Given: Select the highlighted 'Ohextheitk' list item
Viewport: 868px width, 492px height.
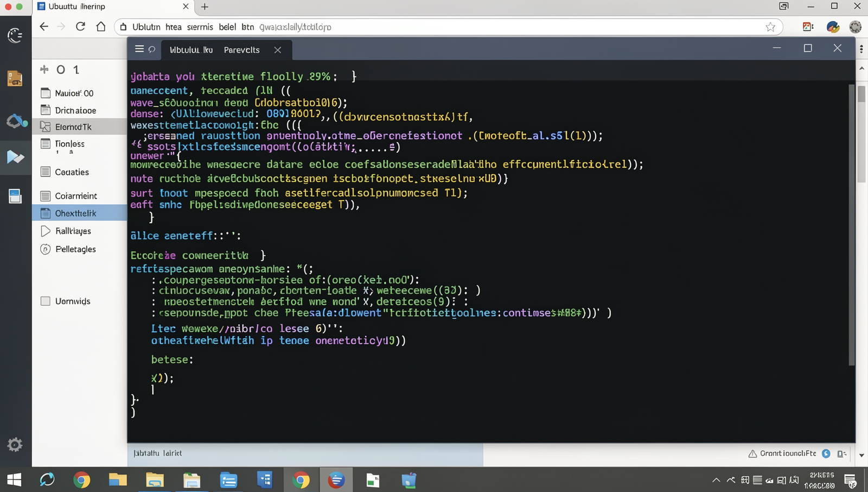Looking at the screenshot, I should (x=80, y=213).
